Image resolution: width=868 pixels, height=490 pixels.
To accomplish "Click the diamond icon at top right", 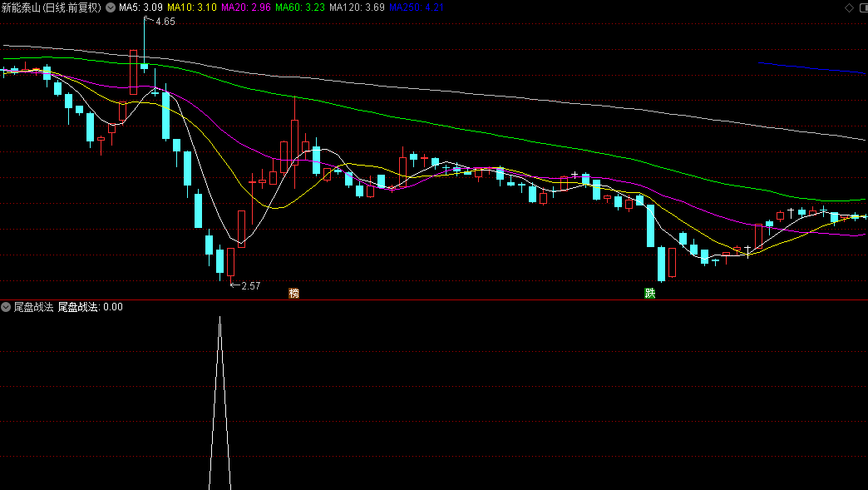I will pyautogui.click(x=849, y=7).
